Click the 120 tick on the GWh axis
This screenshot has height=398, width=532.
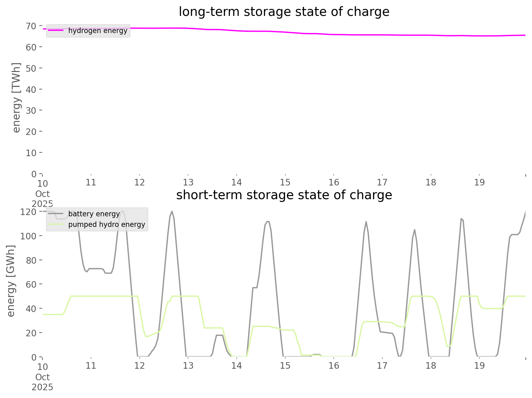point(28,212)
